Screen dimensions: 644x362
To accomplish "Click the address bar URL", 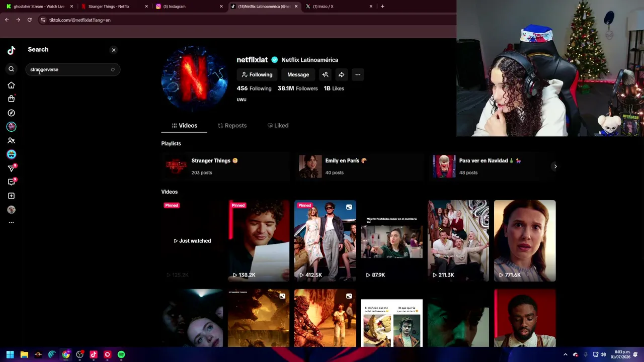I will [79, 20].
